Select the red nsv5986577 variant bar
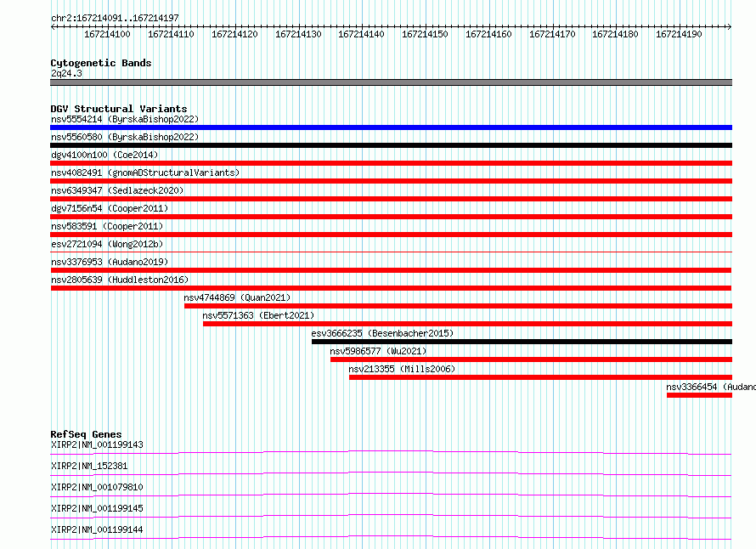Viewport: 756px width, 549px height. [x=531, y=359]
